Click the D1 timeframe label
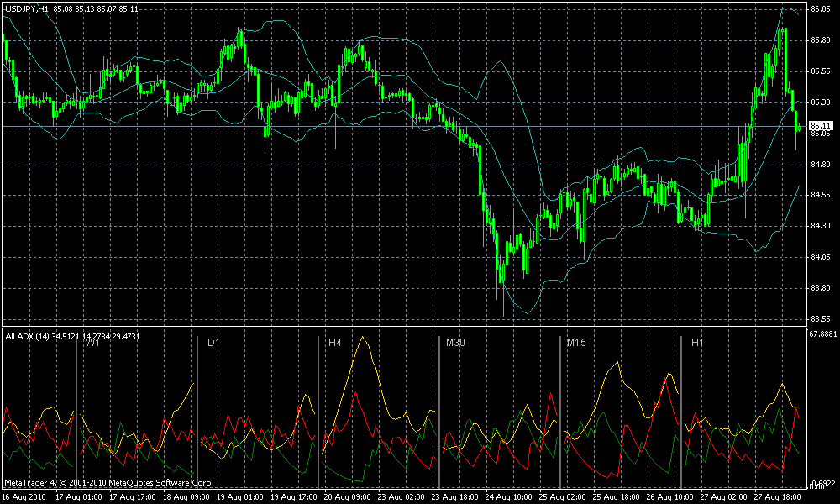The width and height of the screenshot is (840, 504). pos(213,342)
